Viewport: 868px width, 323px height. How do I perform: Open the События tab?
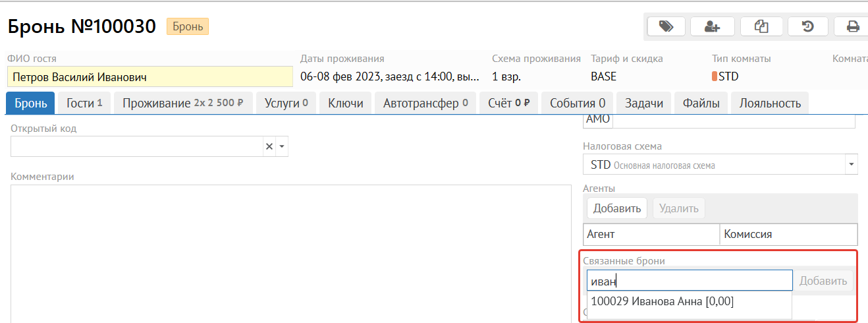[x=578, y=103]
